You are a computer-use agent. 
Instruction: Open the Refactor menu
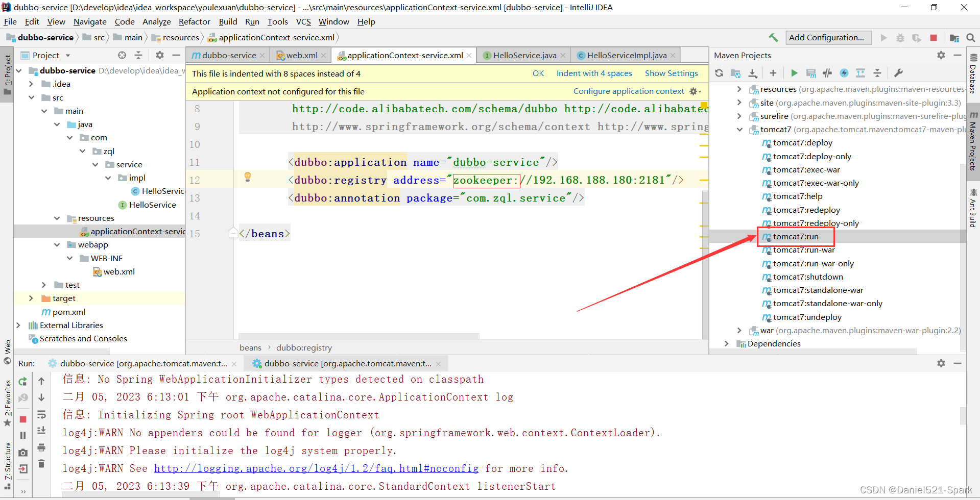pyautogui.click(x=194, y=21)
